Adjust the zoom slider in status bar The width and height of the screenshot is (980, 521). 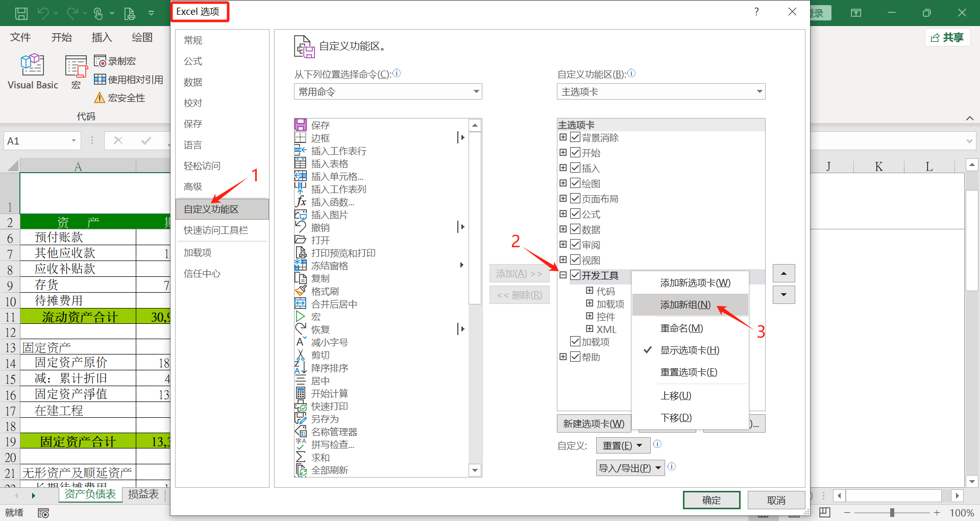892,512
